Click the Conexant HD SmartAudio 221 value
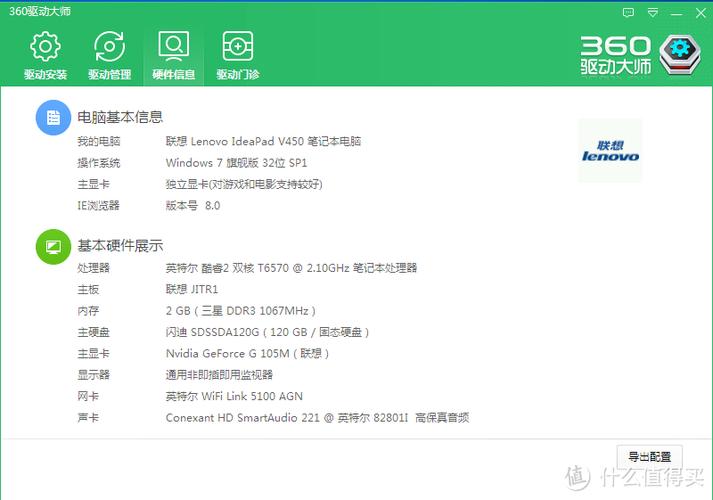Screen dimensions: 713x500 click(317, 418)
